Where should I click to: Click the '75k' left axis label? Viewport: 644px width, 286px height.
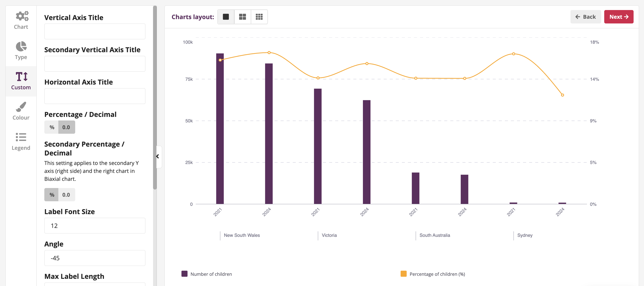189,79
